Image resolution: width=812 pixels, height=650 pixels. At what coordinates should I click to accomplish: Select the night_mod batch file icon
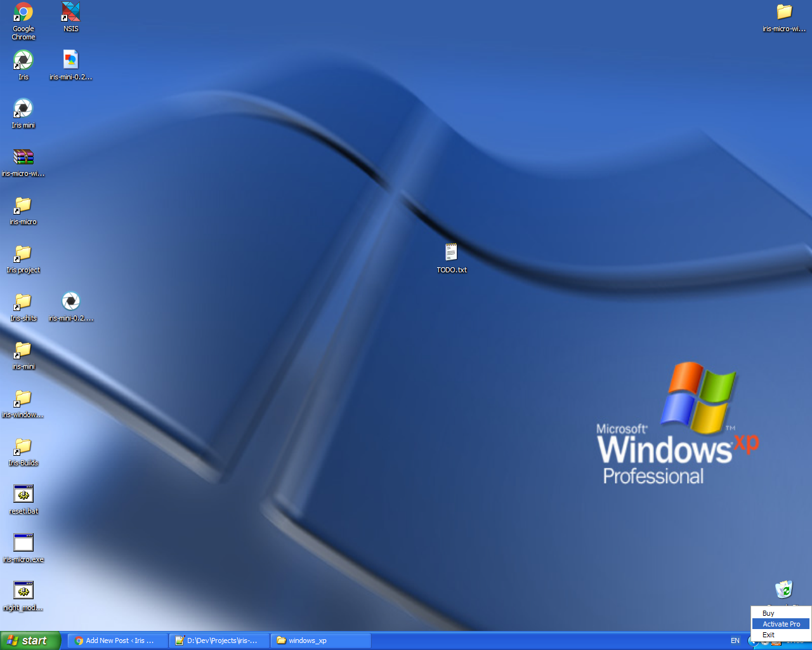click(23, 595)
